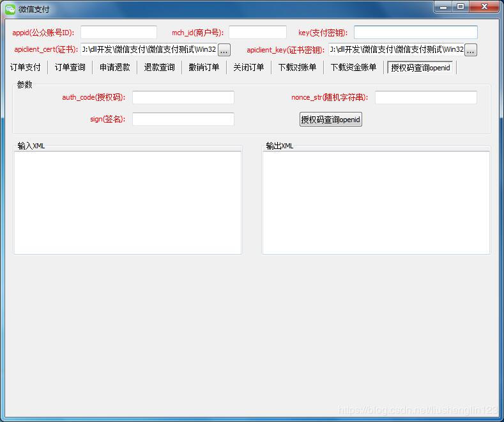Open the 订单支付 tab
Screen dimensions: 504x422
[x=26, y=67]
